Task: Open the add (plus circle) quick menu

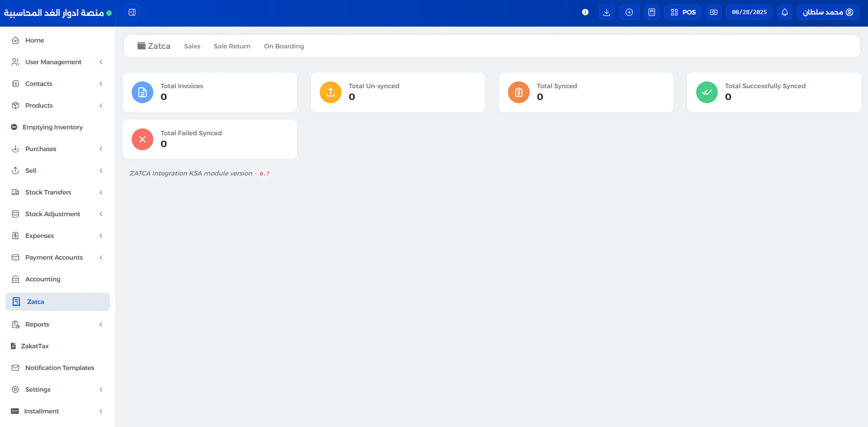Action: pyautogui.click(x=629, y=12)
